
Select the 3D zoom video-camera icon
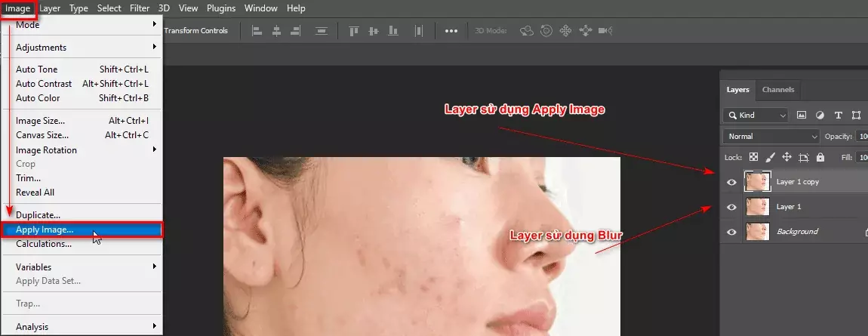(x=605, y=31)
